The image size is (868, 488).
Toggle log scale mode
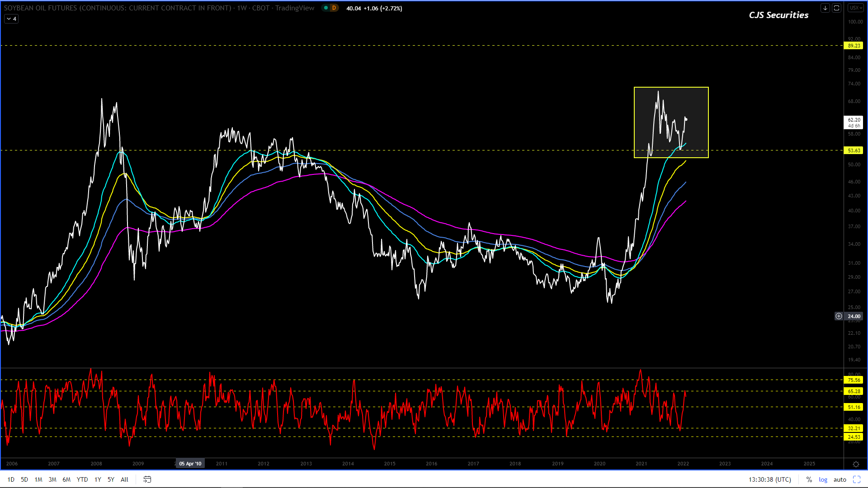pos(823,479)
